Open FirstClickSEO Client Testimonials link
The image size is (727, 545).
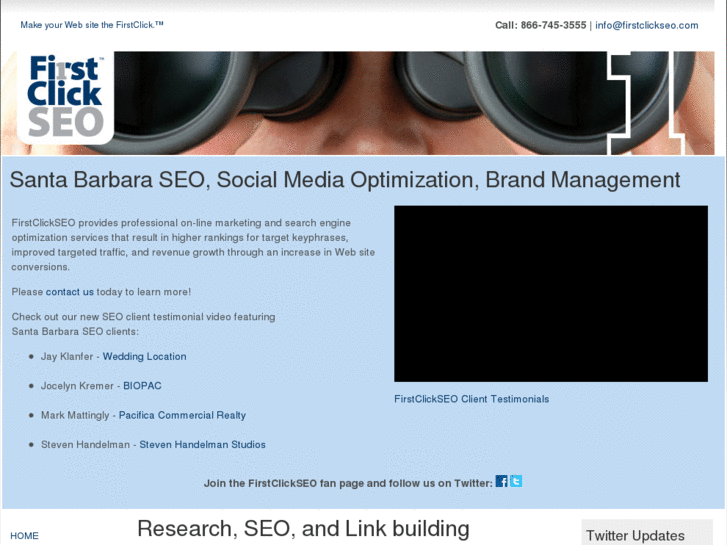[472, 399]
